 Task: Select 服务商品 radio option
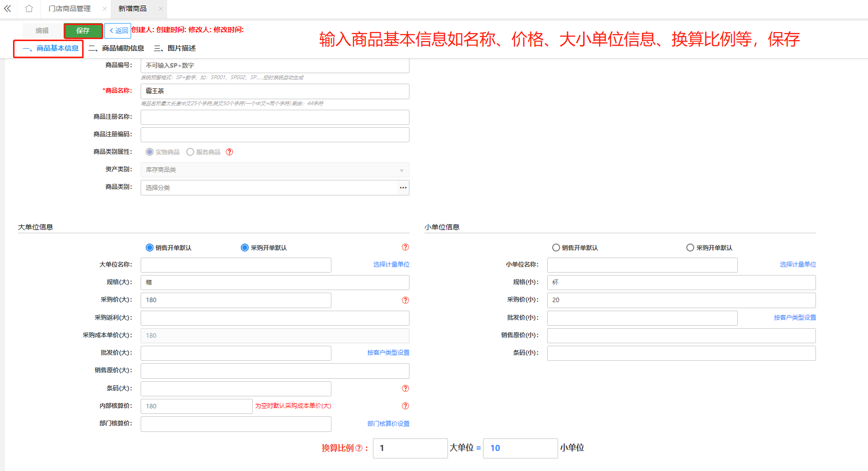click(190, 152)
